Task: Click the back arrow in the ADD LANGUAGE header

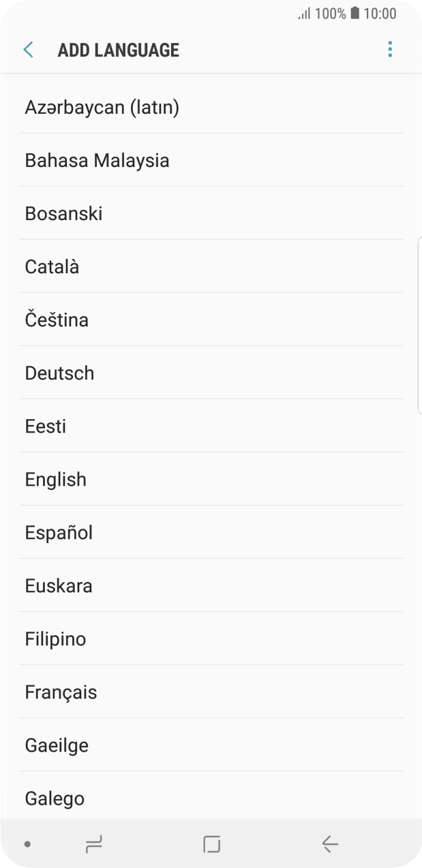Action: 27,49
